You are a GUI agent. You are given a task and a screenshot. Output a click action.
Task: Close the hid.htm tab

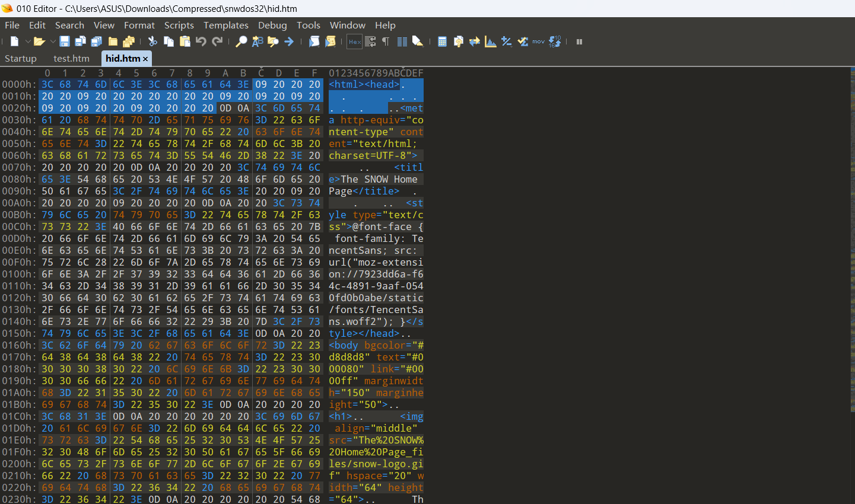pyautogui.click(x=145, y=59)
